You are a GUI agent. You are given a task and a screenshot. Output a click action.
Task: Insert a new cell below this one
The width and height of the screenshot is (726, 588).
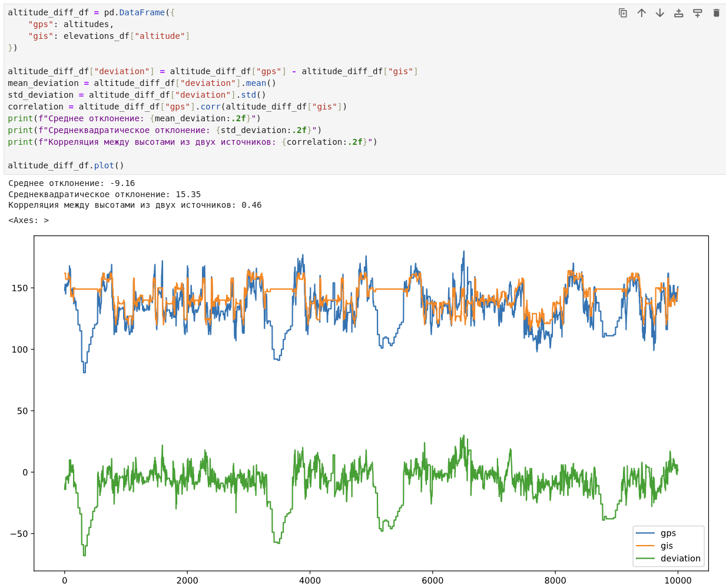click(698, 13)
